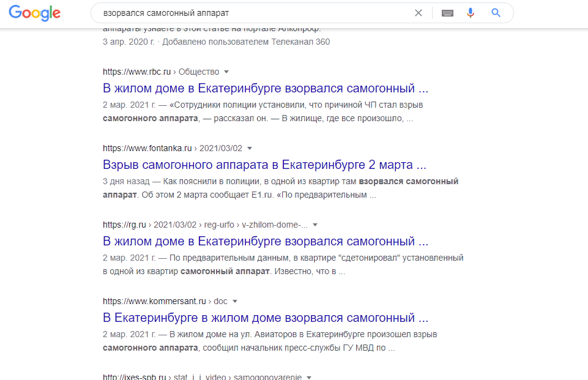Click the https://www.fontanka.ru › 2021/03/02 breadcrumb
588x380 pixels.
[x=173, y=148]
